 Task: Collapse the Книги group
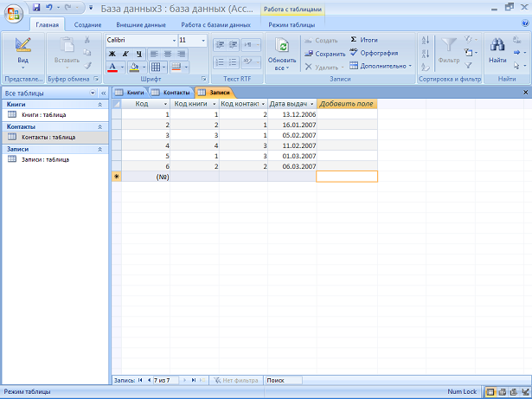pyautogui.click(x=100, y=105)
